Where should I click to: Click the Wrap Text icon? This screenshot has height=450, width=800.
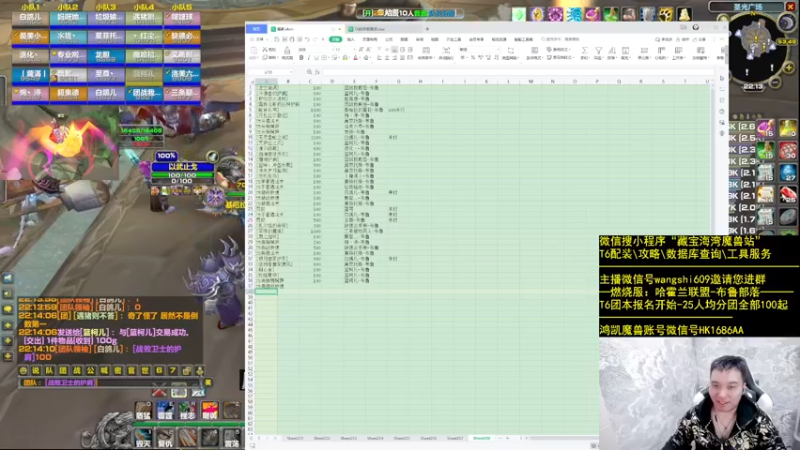446,50
